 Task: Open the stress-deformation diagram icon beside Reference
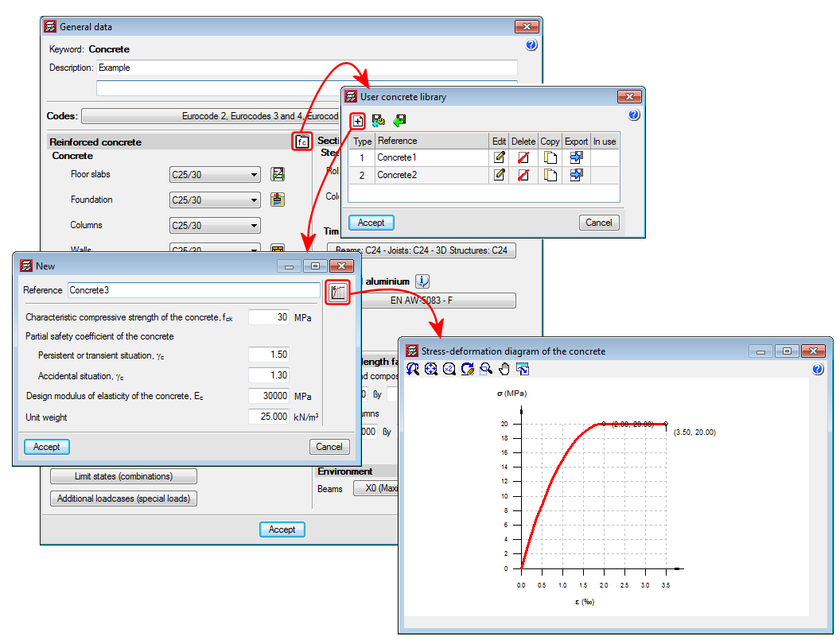point(340,293)
